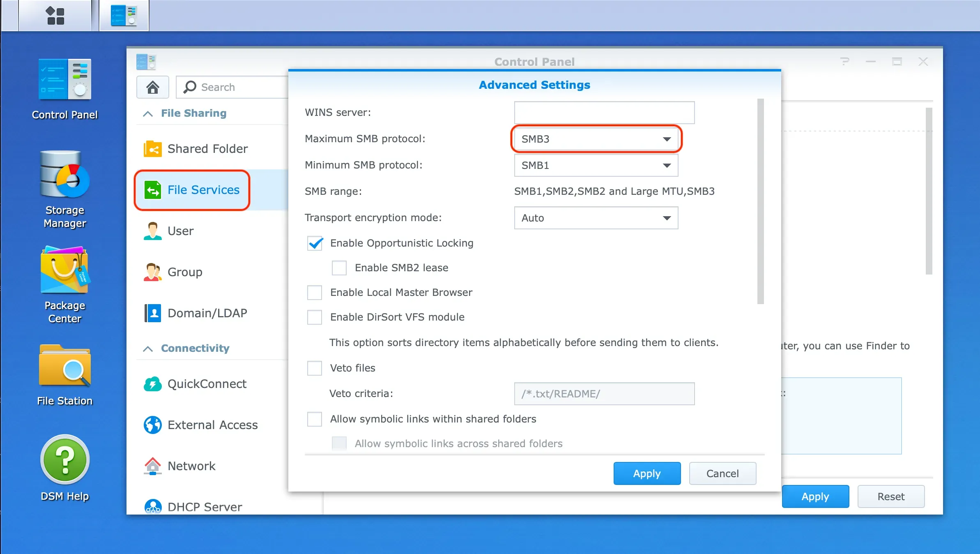Open the Shared Folder settings
Viewport: 980px width, 554px height.
click(207, 149)
